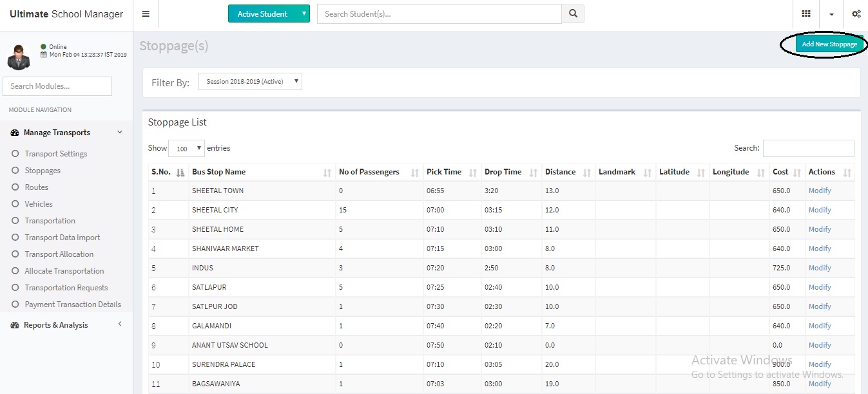Open the Active Student dropdown
The image size is (868, 394).
point(269,14)
